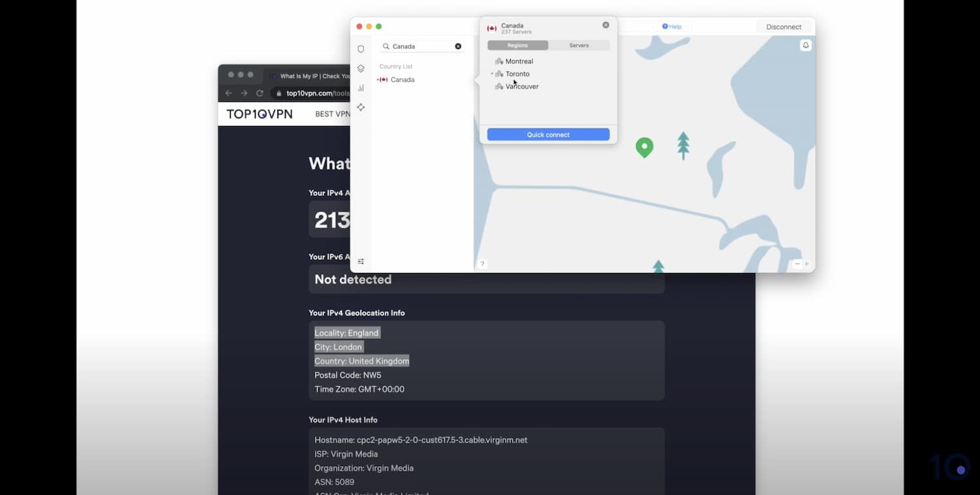Open the Meshnet icon in NordVPN sidebar
The width and height of the screenshot is (980, 495).
coord(361,107)
